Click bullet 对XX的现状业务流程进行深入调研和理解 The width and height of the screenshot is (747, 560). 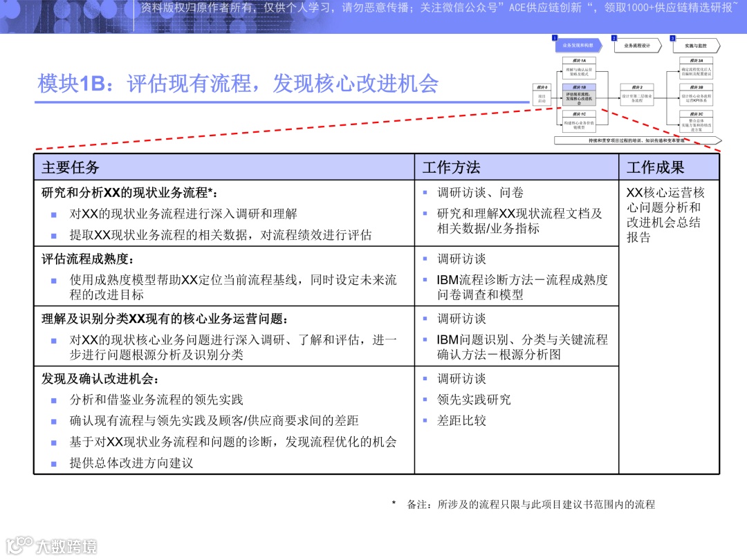click(183, 214)
